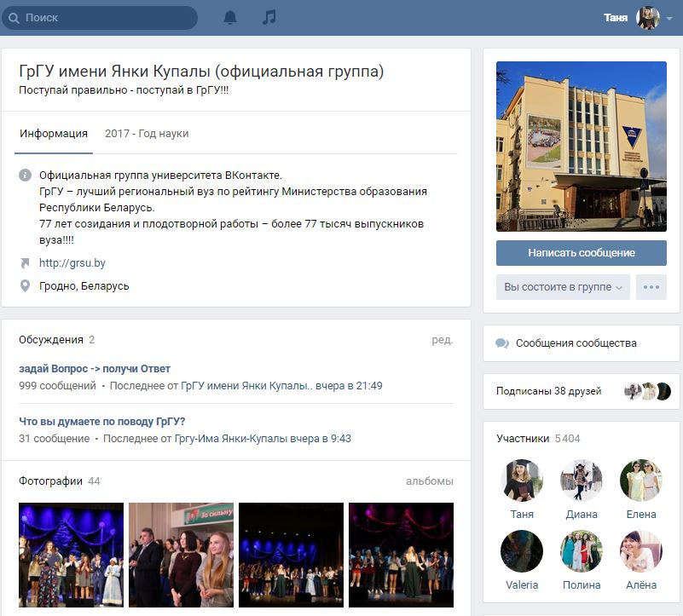Click the Гродно, Беларусь location text

tap(84, 286)
